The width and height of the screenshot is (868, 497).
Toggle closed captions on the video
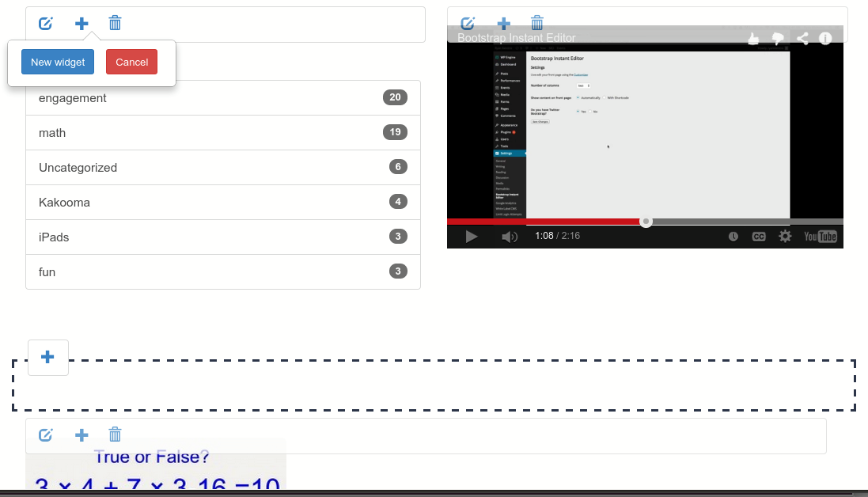pyautogui.click(x=758, y=237)
